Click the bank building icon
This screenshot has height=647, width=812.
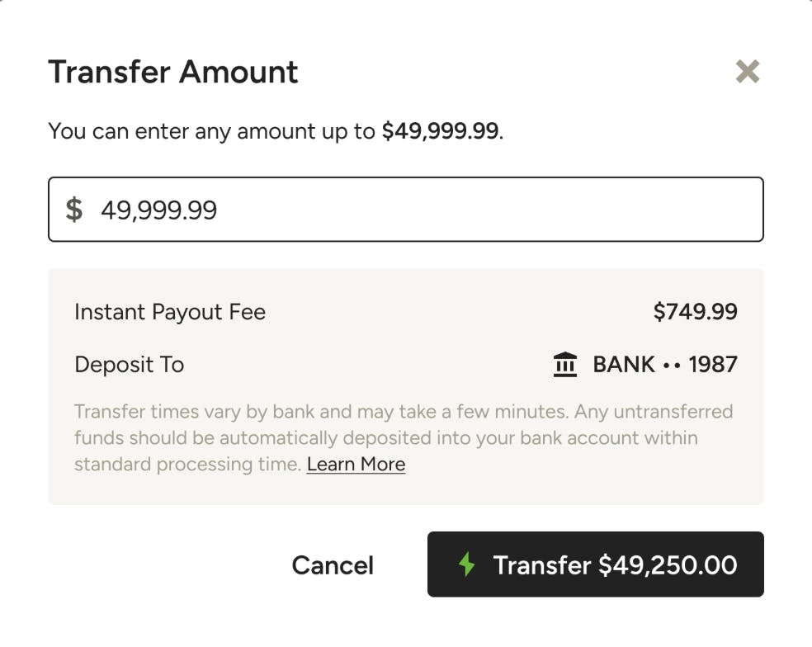click(565, 364)
